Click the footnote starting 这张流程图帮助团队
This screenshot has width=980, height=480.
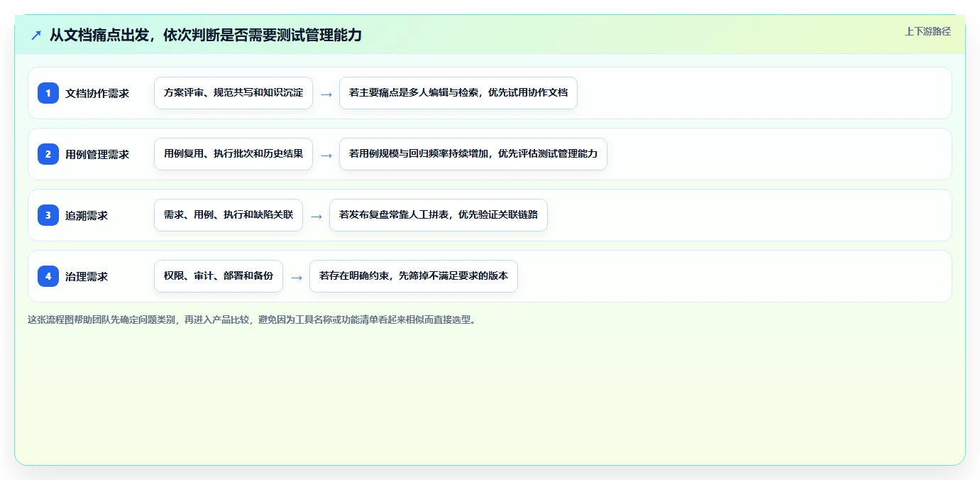tap(251, 320)
